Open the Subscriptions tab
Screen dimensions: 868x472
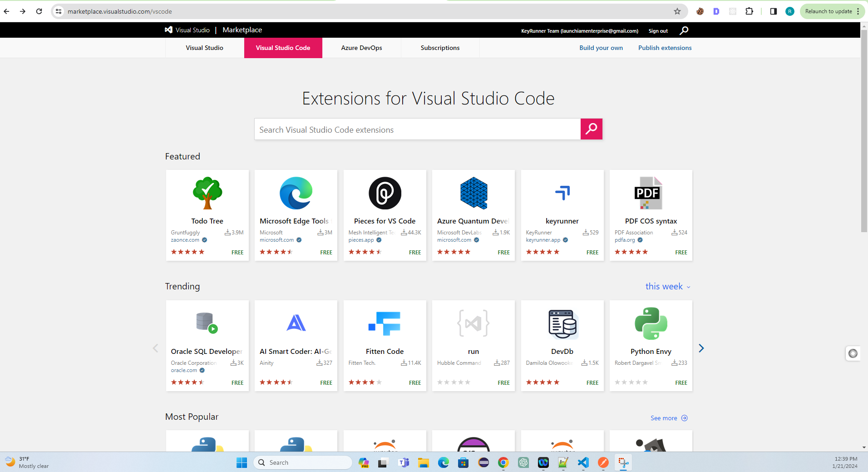tap(440, 48)
